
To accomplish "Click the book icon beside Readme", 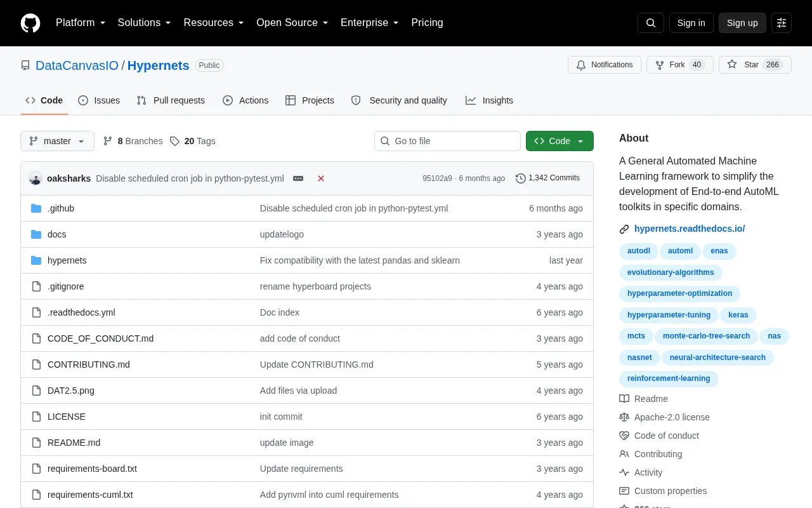I will (624, 399).
